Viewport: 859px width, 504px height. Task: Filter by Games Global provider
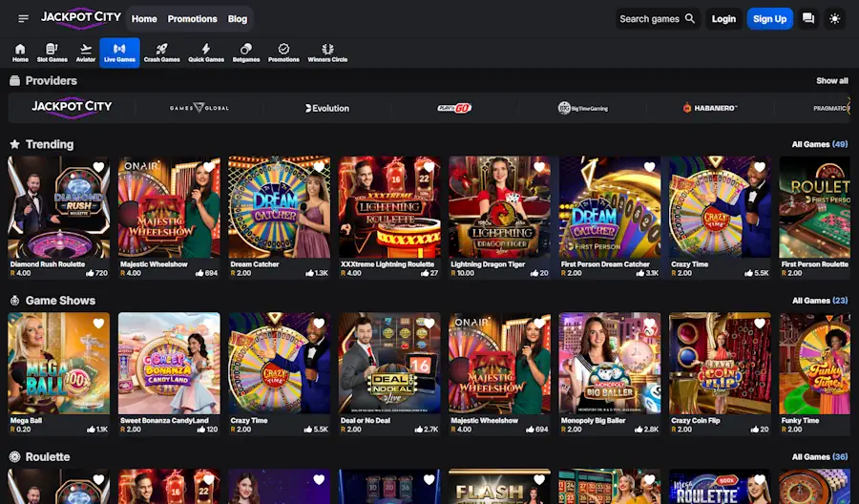tap(199, 108)
